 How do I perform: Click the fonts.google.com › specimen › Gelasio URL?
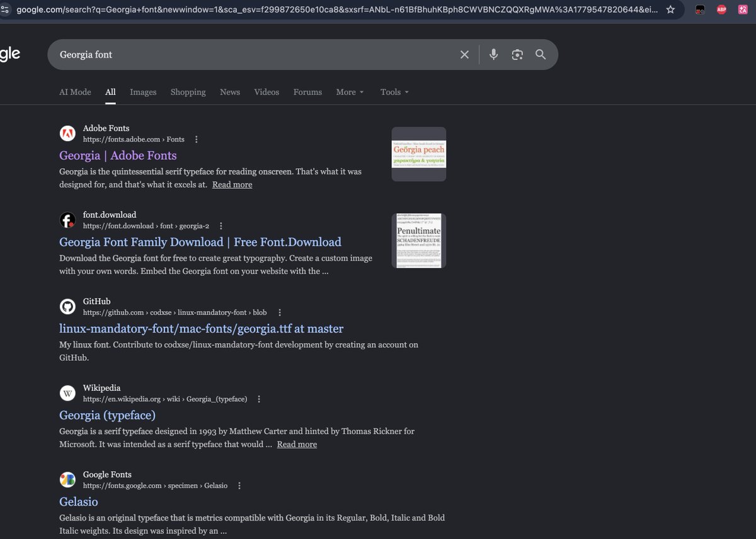click(155, 485)
